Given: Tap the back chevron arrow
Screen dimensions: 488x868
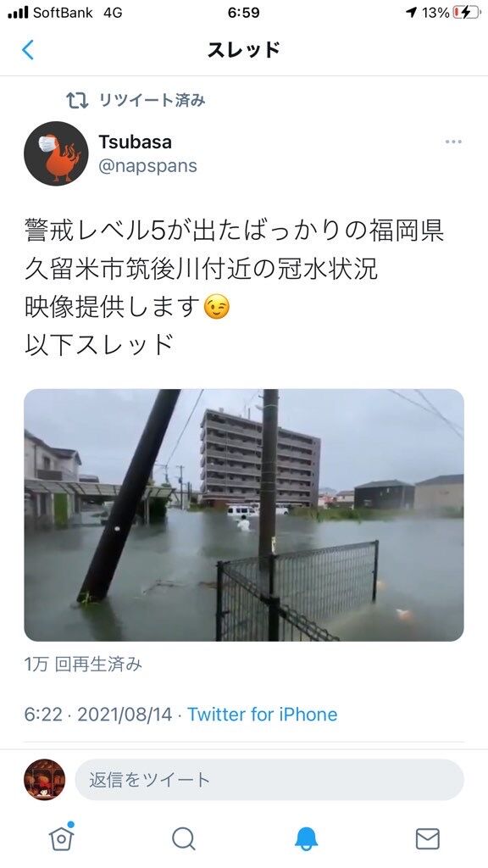Looking at the screenshot, I should [28, 50].
